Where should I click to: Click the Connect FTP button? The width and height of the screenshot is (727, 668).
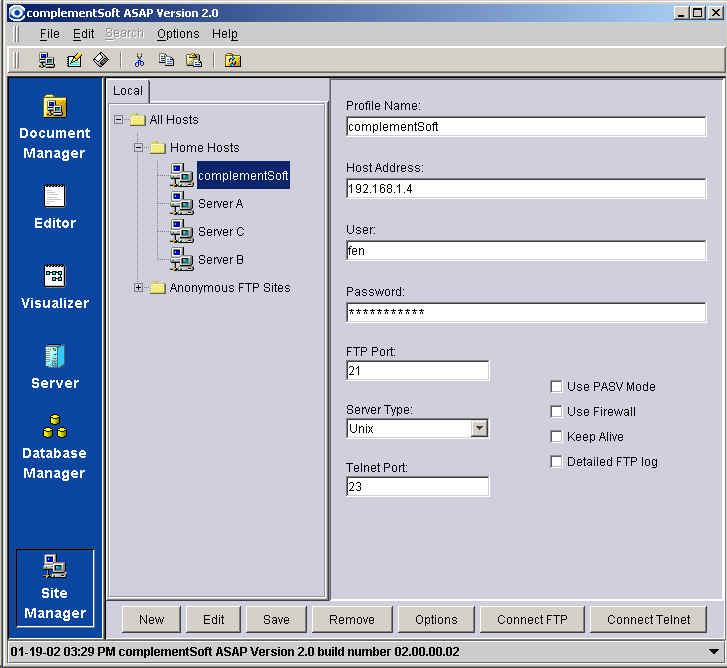(532, 619)
